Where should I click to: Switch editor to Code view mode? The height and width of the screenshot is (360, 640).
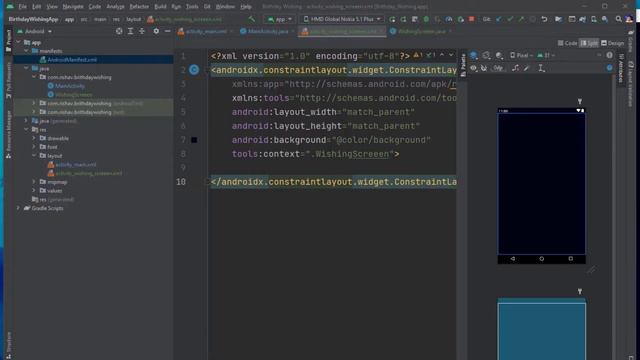(x=567, y=43)
